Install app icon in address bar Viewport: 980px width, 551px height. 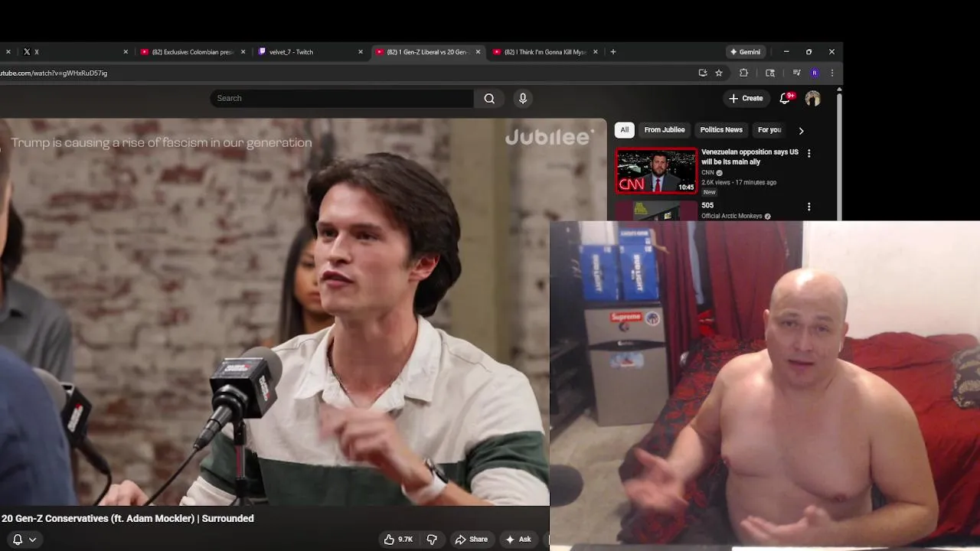click(x=703, y=73)
